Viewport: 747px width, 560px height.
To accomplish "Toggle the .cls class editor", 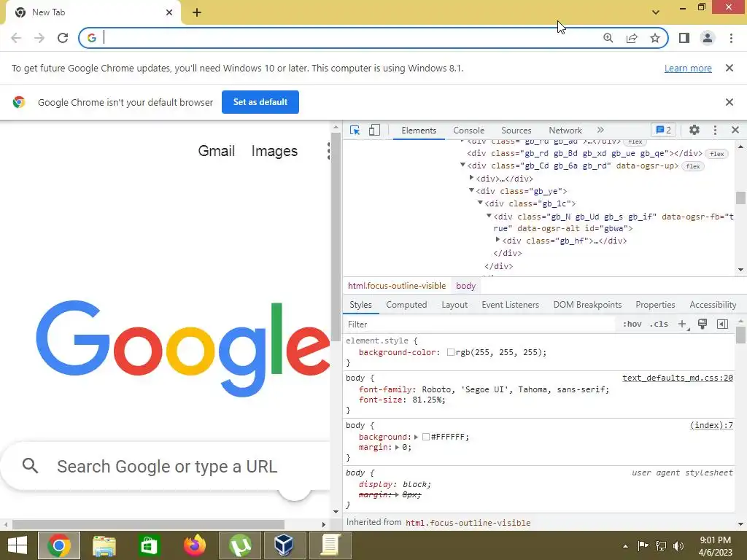I will (x=659, y=324).
